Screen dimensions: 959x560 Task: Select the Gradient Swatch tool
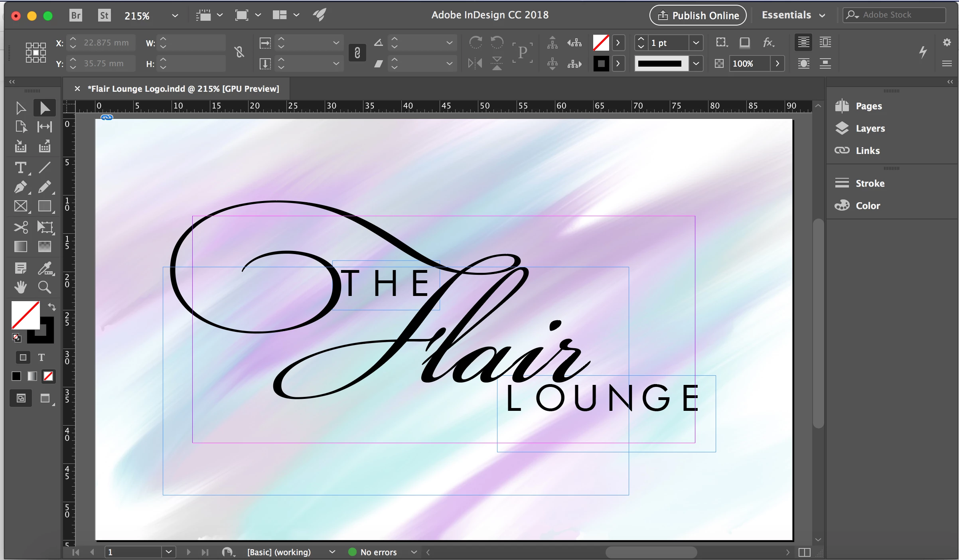[x=20, y=246]
